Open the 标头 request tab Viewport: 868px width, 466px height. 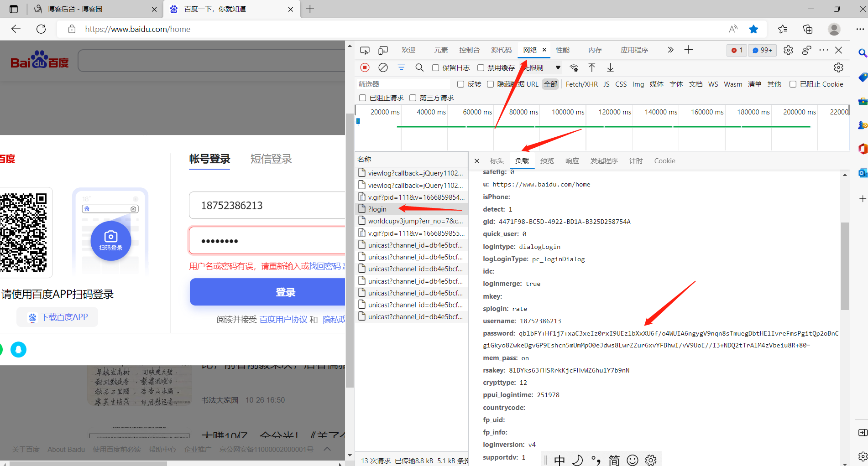click(x=497, y=161)
